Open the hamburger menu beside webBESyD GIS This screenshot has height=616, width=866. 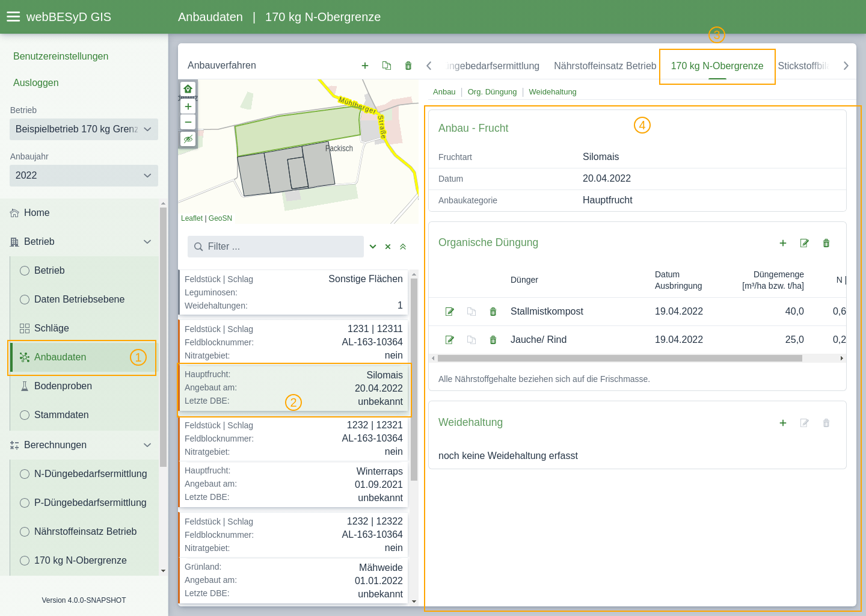(x=13, y=17)
